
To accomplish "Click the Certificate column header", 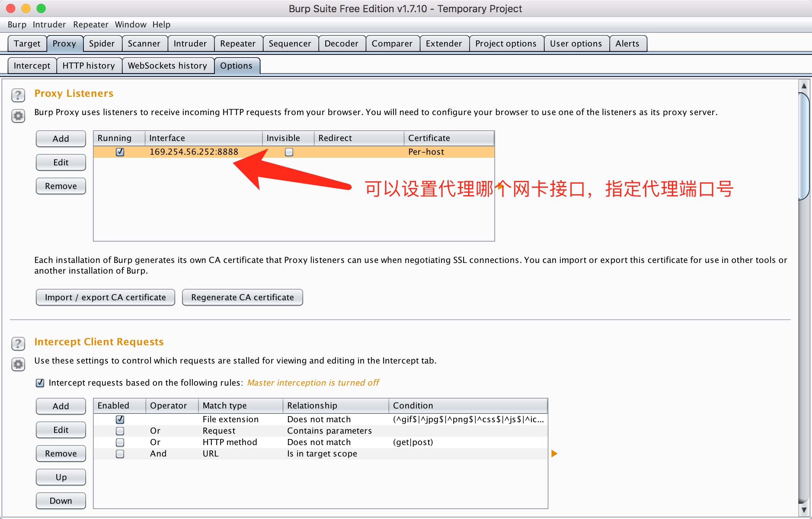I will [x=449, y=138].
